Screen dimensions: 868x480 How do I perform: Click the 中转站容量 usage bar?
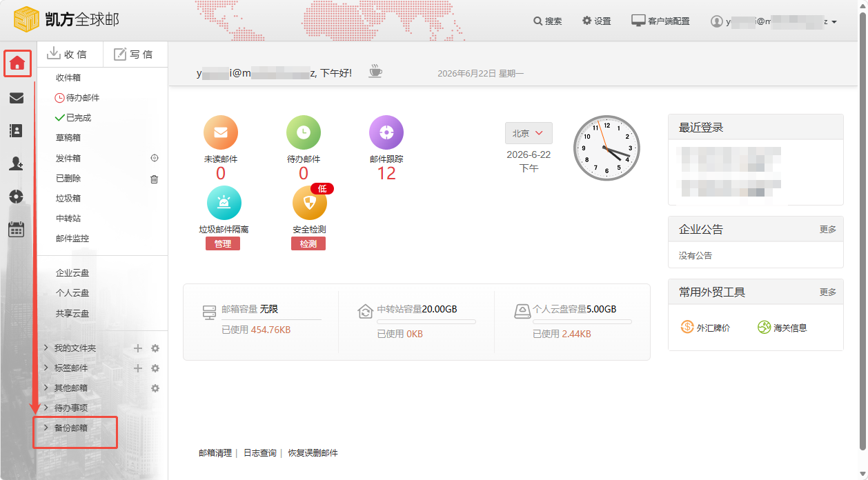426,322
